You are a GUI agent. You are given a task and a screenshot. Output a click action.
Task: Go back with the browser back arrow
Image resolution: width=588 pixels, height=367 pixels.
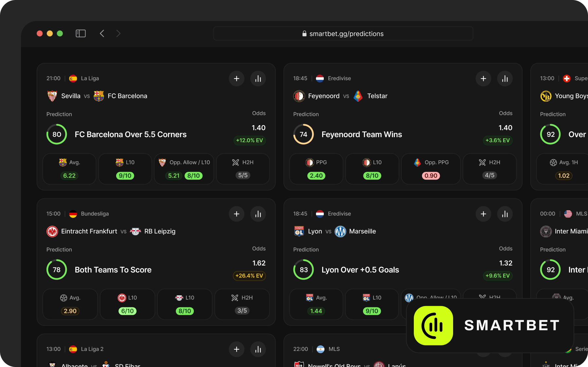[102, 33]
